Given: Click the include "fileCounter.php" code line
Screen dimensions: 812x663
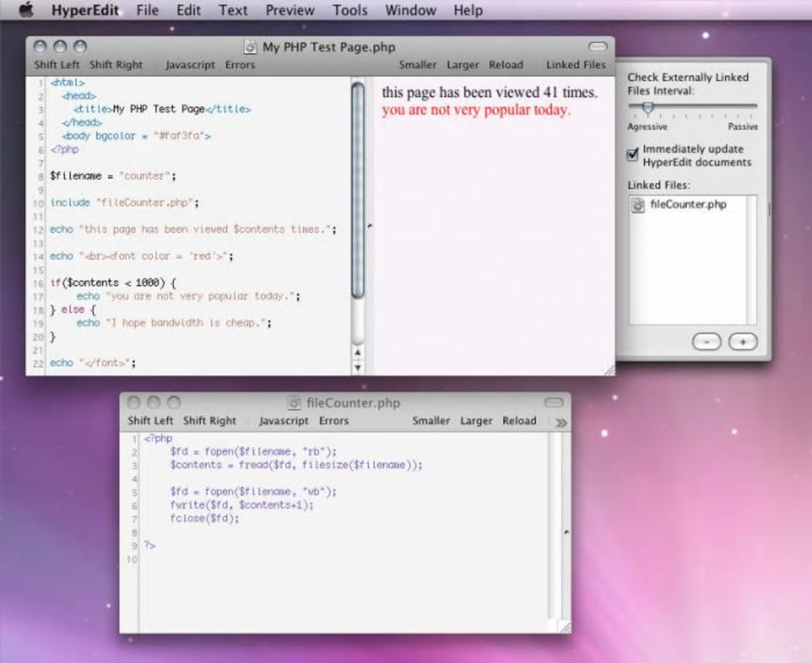Looking at the screenshot, I should (x=124, y=202).
